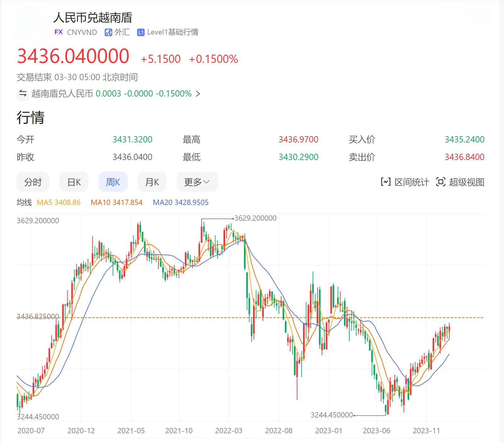504x443 pixels.
Task: Expand the 更多 chart period dropdown
Action: point(197,182)
